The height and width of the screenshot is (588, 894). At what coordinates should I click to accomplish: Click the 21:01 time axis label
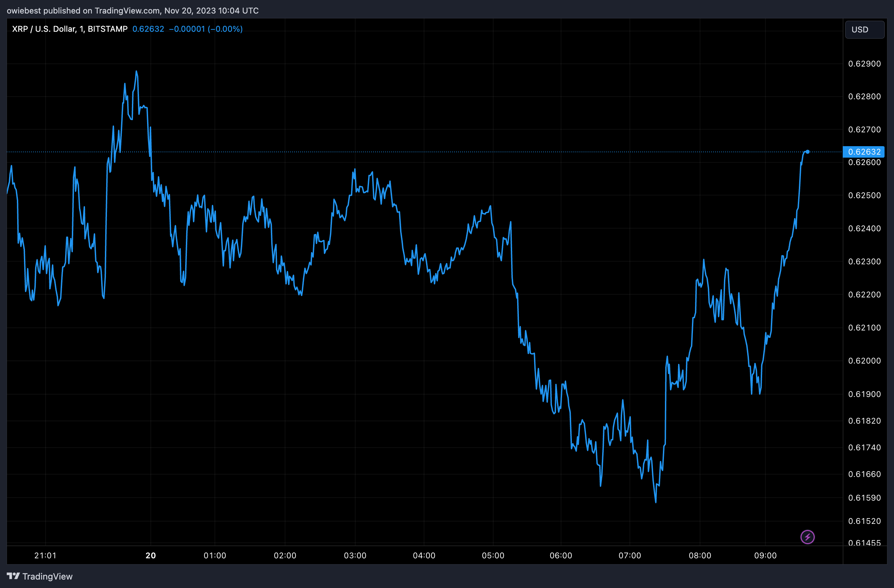pos(45,555)
